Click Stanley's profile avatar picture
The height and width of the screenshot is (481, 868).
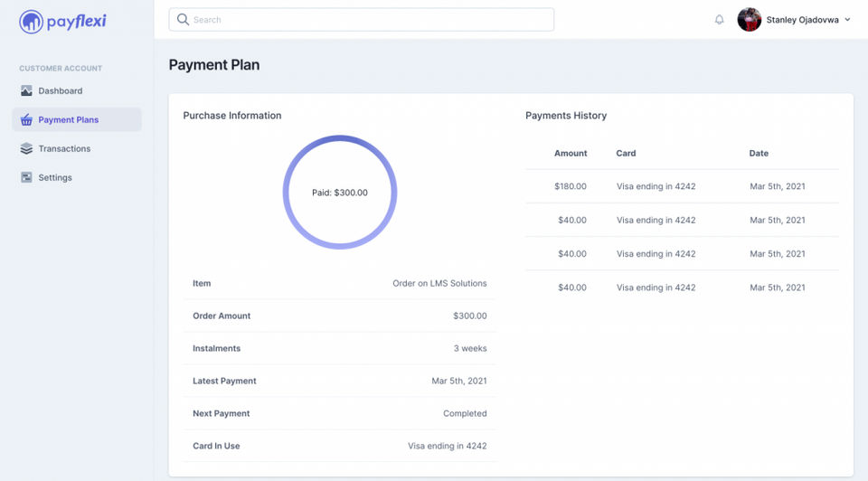750,20
